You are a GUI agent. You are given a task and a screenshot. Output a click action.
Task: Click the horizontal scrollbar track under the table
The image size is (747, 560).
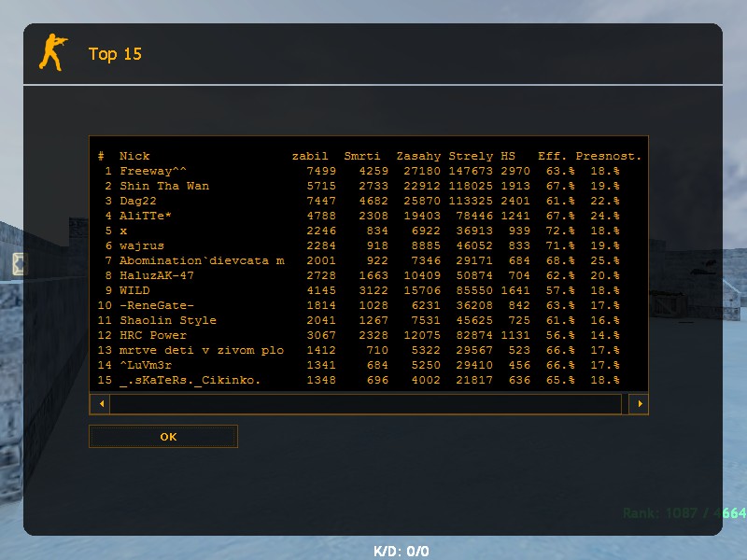click(x=366, y=404)
